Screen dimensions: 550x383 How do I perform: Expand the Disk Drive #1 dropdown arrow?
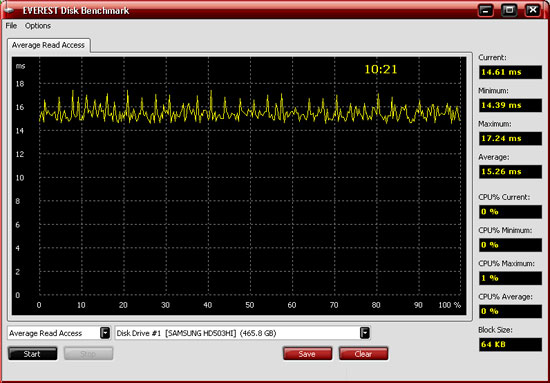[365, 333]
